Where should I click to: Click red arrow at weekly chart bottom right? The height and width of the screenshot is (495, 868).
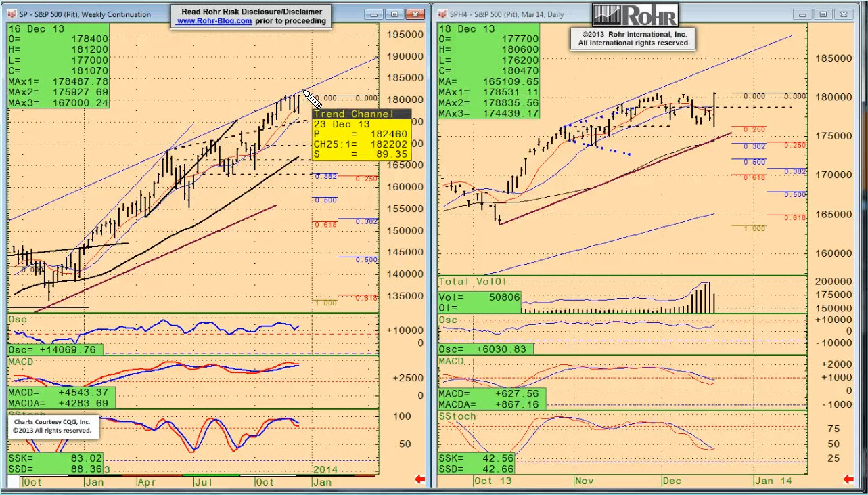(419, 480)
